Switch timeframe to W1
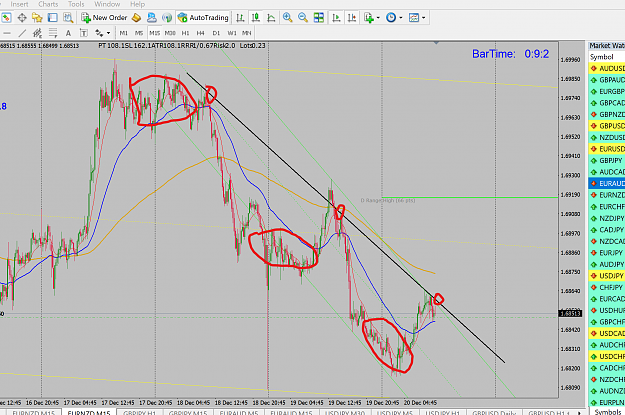Viewport: 625px width, 415px height. coord(232,33)
